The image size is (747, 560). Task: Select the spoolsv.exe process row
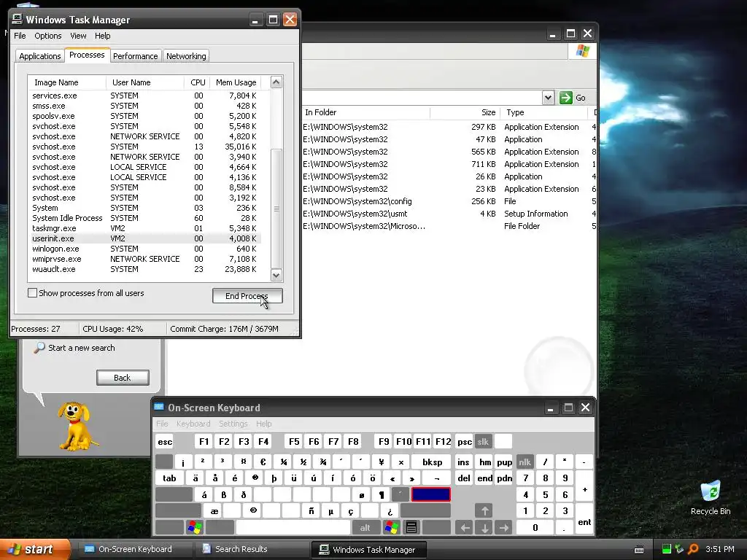144,116
